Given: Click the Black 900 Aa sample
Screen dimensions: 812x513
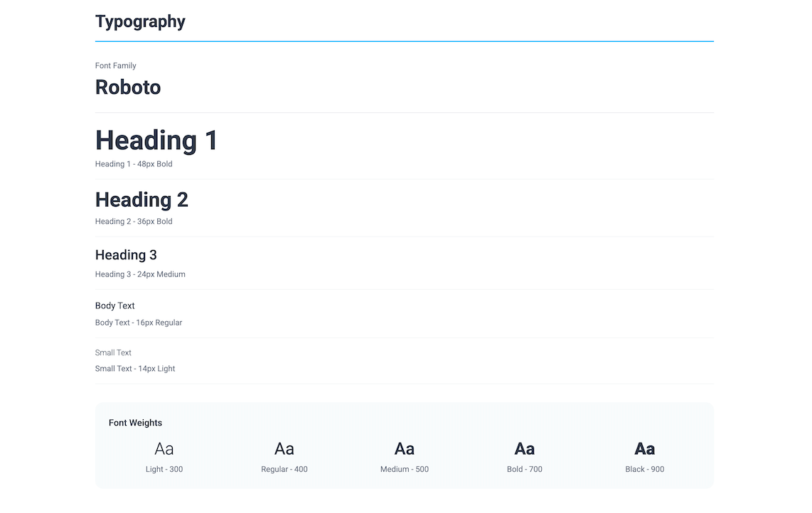Looking at the screenshot, I should coord(645,449).
